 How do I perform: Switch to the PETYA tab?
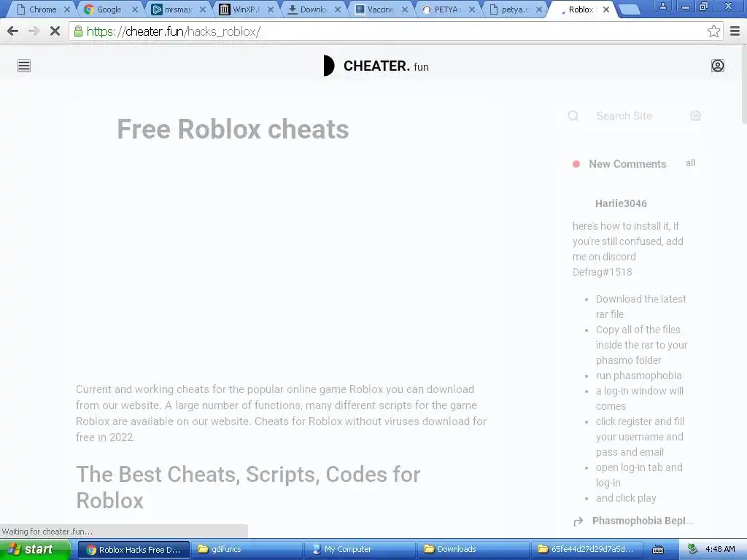(446, 9)
